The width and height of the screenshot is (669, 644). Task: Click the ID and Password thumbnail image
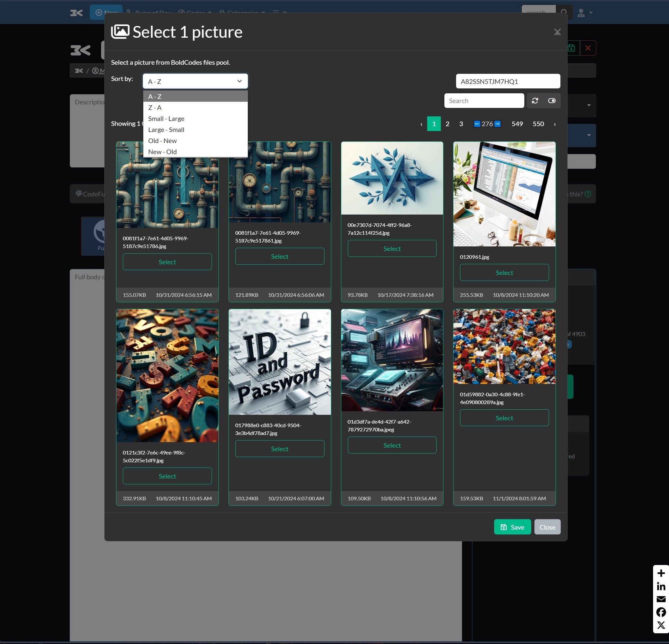tap(280, 362)
